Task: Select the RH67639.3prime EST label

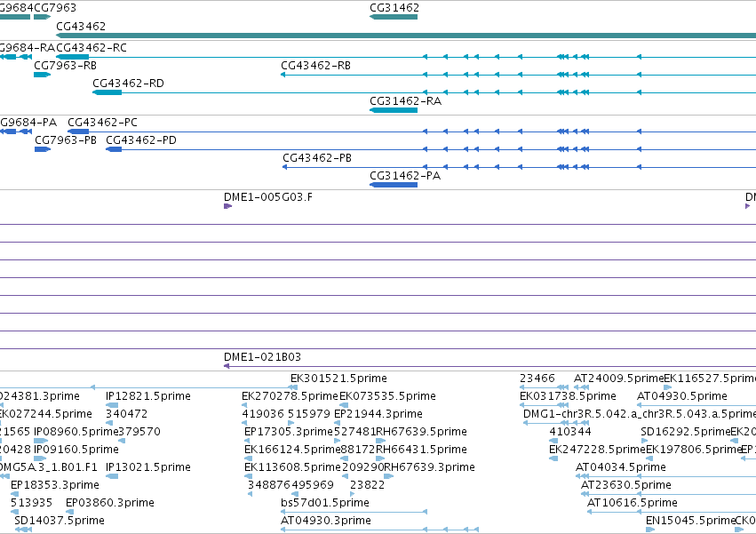Action: point(430,467)
